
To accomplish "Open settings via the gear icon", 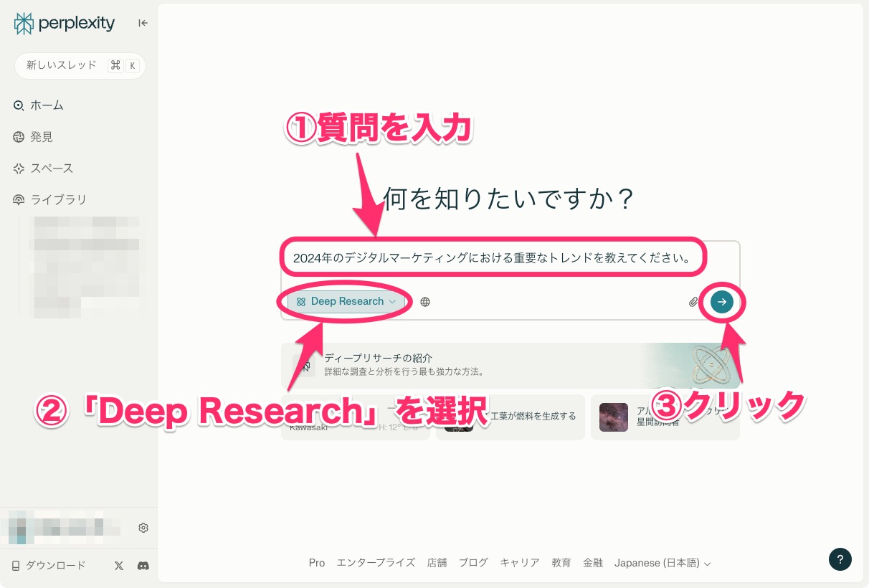I will (x=143, y=527).
